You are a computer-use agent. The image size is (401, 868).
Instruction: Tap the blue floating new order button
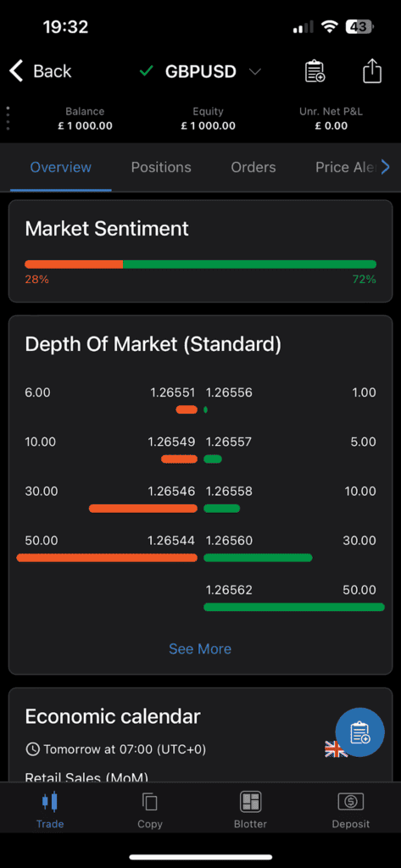(359, 732)
